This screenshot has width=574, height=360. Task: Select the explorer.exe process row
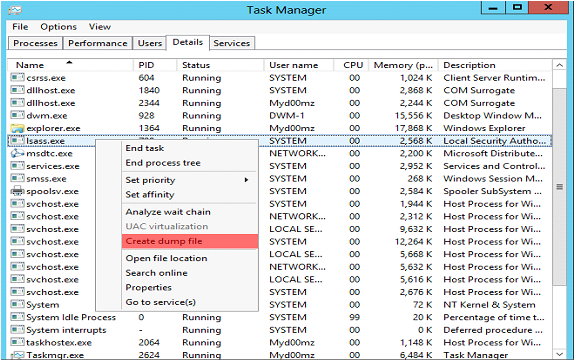[280, 128]
